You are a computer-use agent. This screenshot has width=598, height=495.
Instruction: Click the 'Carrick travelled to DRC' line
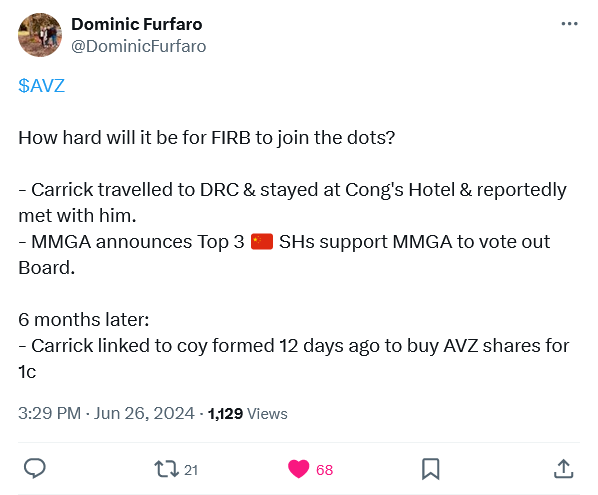pos(293,202)
